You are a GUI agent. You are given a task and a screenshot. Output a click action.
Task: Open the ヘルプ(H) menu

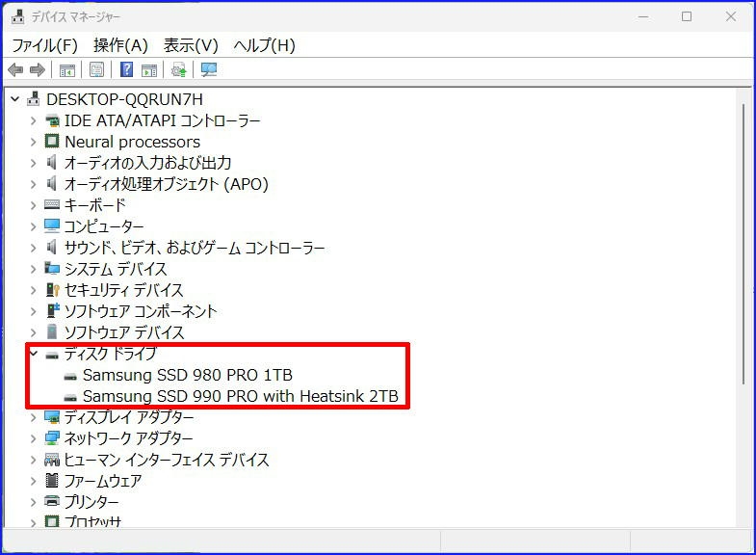click(264, 45)
